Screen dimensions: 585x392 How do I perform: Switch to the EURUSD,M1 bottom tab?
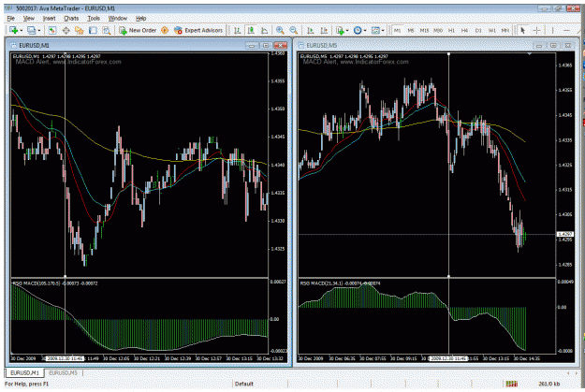click(x=24, y=372)
